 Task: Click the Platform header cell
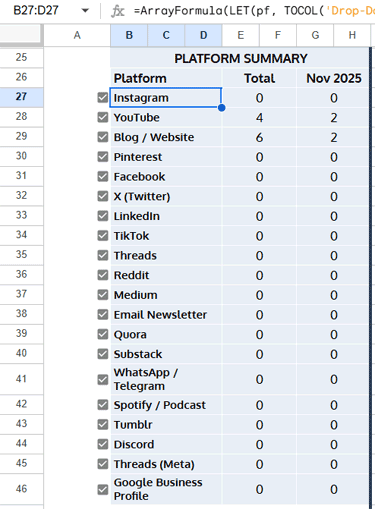pyautogui.click(x=166, y=78)
